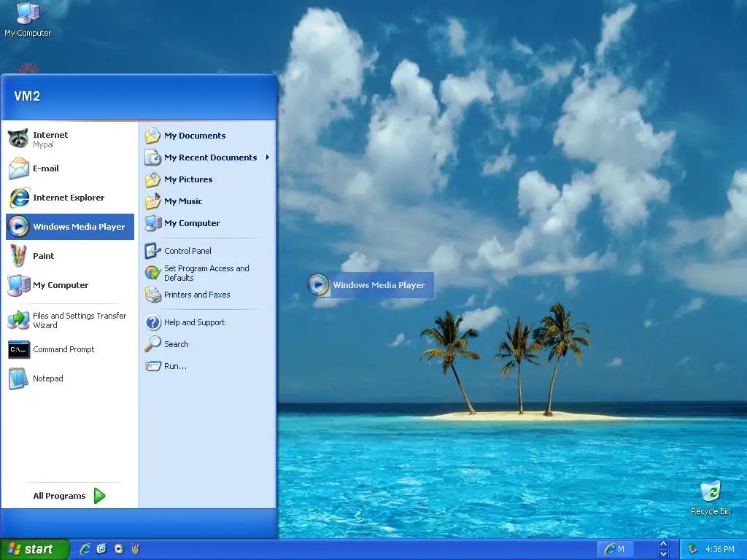Image resolution: width=747 pixels, height=560 pixels.
Task: Open Search from Start menu
Action: click(207, 344)
